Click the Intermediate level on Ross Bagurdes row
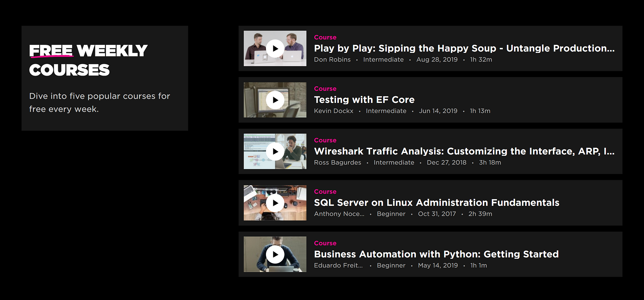Viewport: 644px width, 300px height. click(x=394, y=162)
